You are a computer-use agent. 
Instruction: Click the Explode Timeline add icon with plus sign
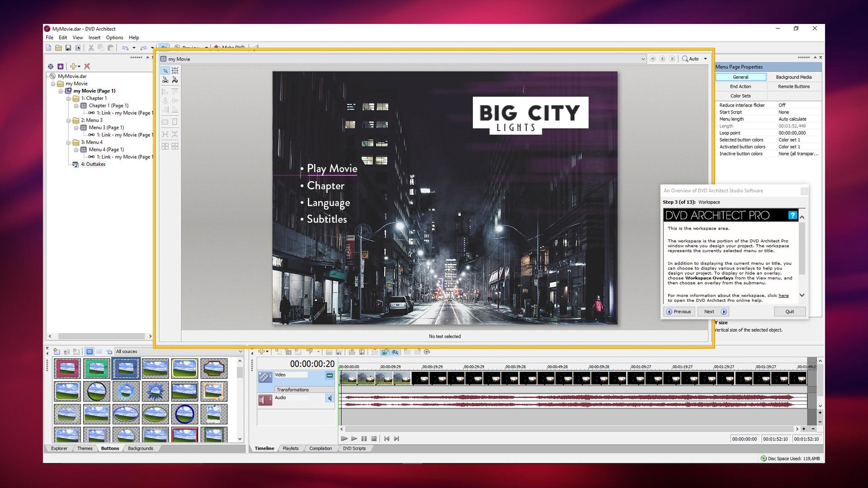click(261, 352)
